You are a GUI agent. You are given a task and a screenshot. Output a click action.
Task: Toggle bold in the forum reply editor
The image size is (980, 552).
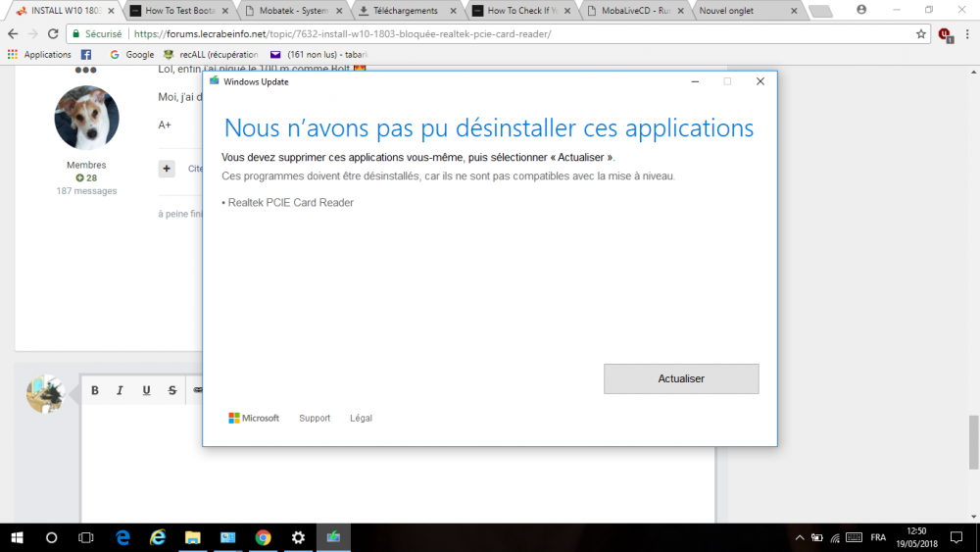(95, 390)
